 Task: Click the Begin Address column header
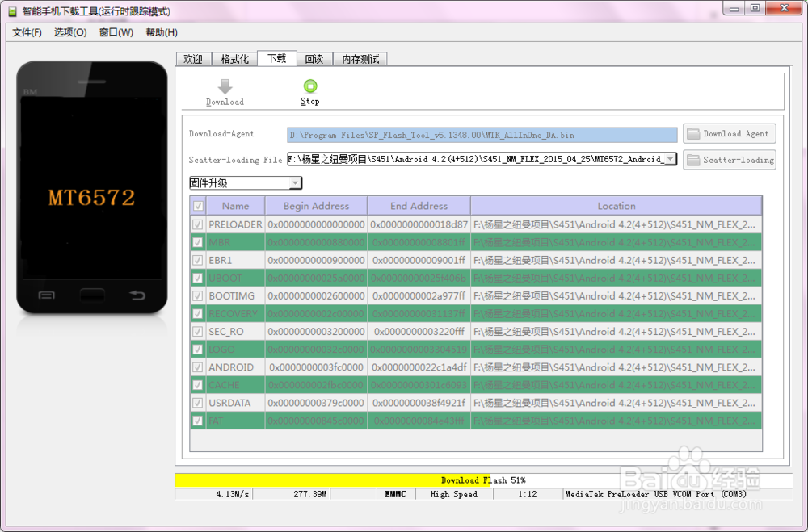tap(316, 206)
